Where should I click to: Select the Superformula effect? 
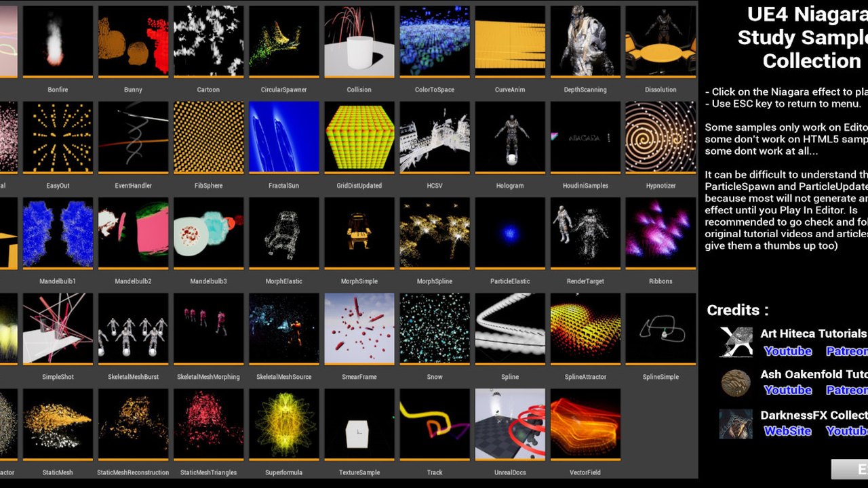[x=283, y=424]
